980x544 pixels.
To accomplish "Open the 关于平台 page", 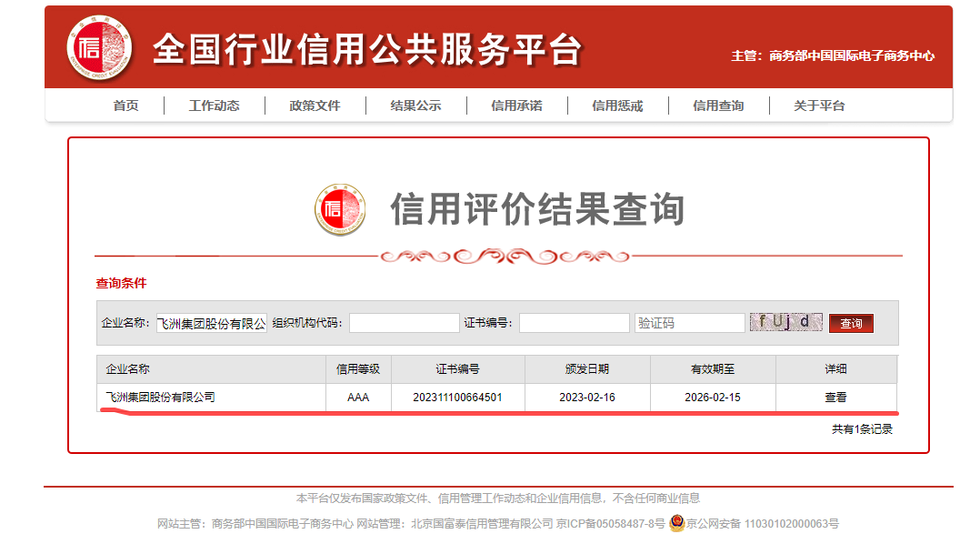I will pyautogui.click(x=819, y=106).
